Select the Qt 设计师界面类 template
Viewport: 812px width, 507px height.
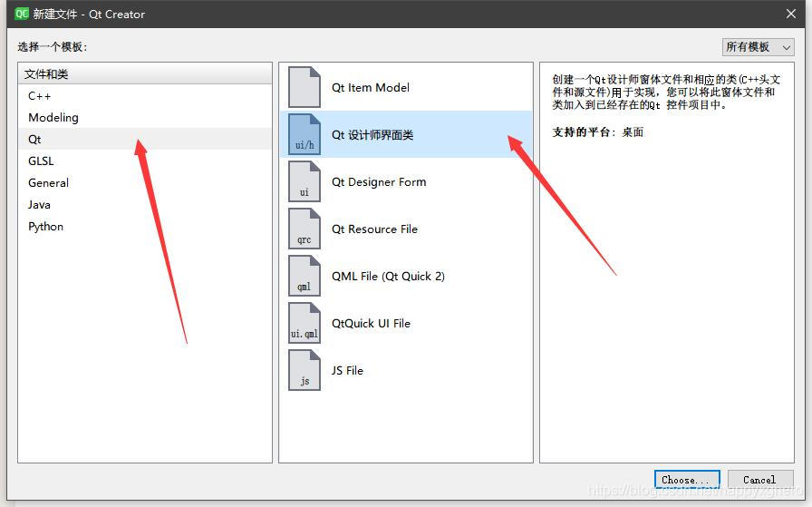coord(405,134)
